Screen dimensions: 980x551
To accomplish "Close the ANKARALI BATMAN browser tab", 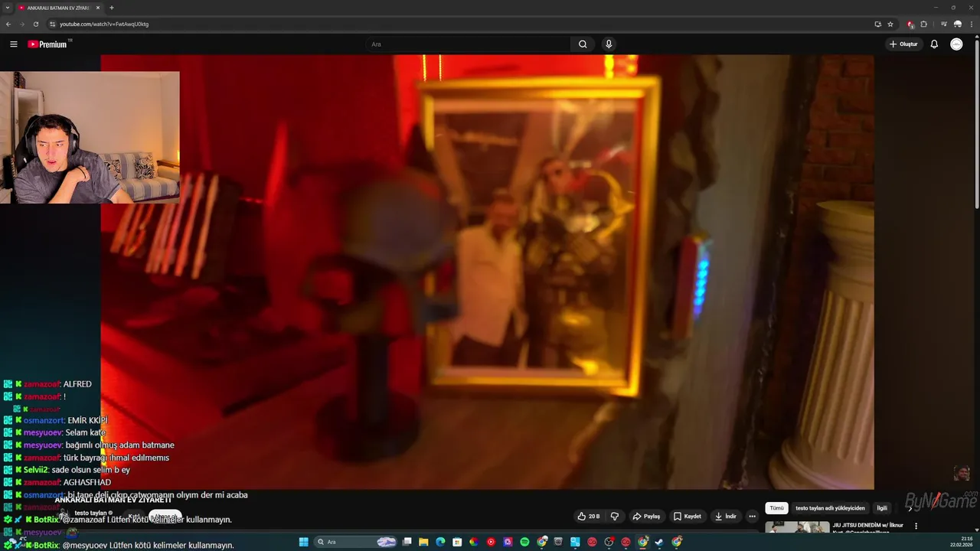I will pyautogui.click(x=98, y=8).
